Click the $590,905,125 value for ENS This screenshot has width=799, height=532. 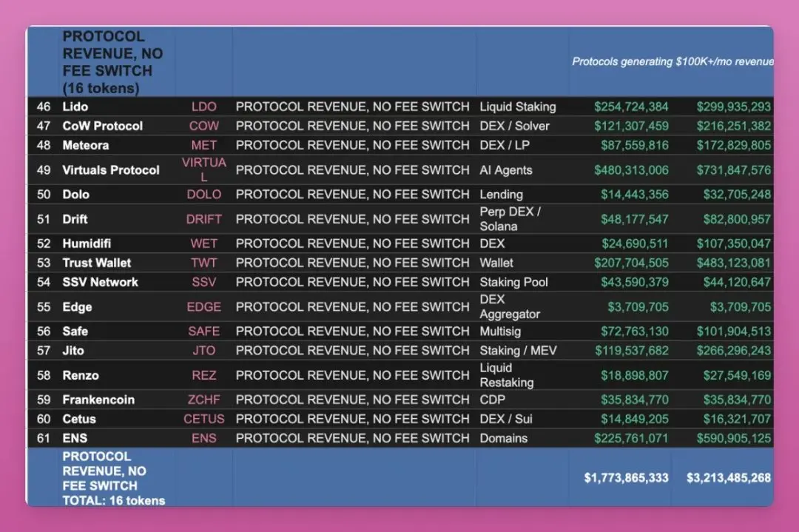pos(733,438)
